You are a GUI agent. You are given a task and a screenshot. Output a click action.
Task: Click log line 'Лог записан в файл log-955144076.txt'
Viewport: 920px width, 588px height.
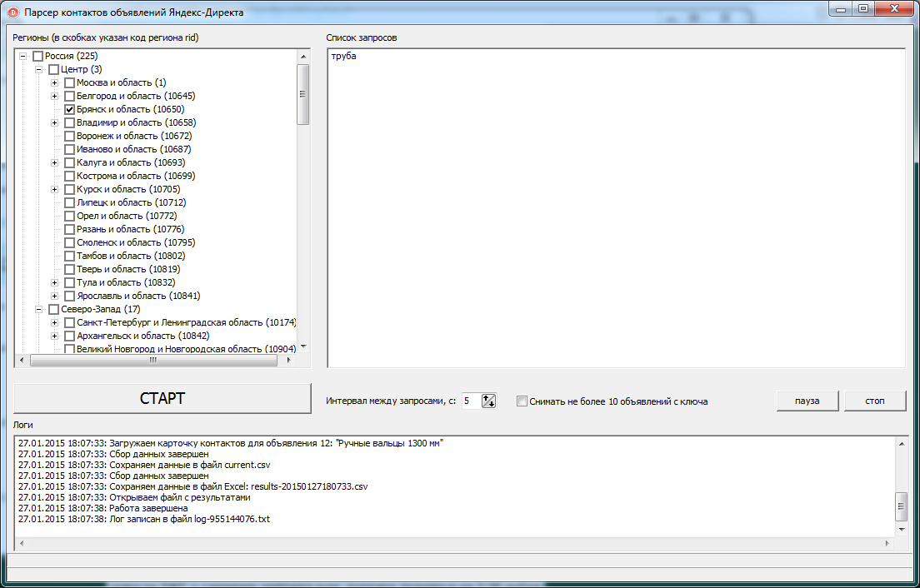(x=144, y=520)
